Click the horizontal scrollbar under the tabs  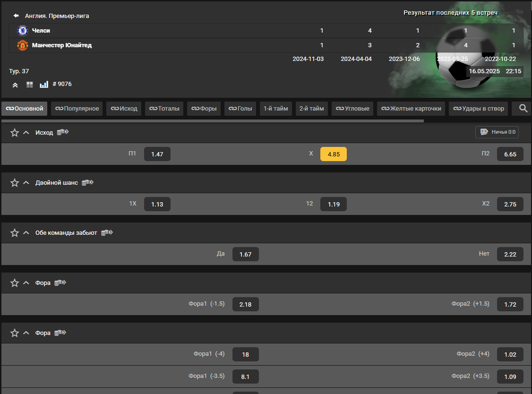tap(213, 121)
